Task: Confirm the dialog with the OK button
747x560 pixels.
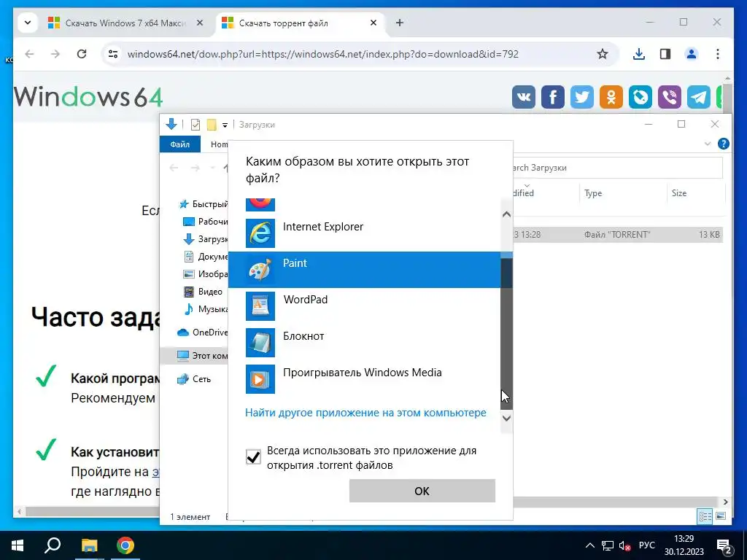Action: (x=422, y=491)
